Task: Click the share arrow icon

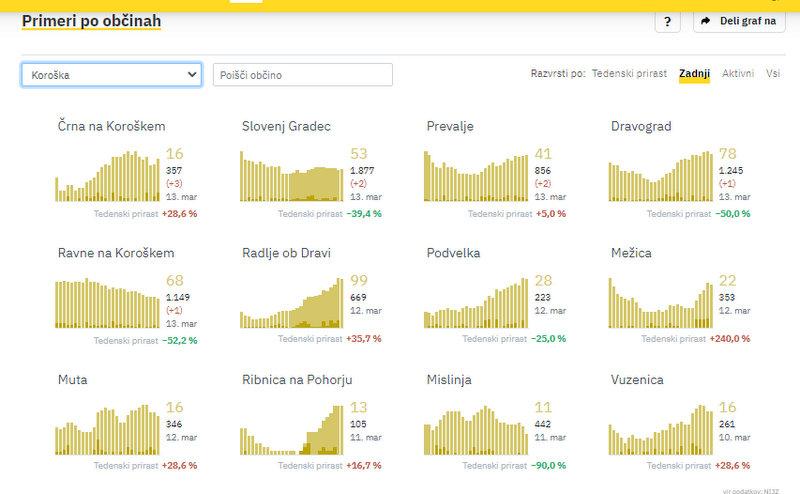Action: pyautogui.click(x=706, y=21)
